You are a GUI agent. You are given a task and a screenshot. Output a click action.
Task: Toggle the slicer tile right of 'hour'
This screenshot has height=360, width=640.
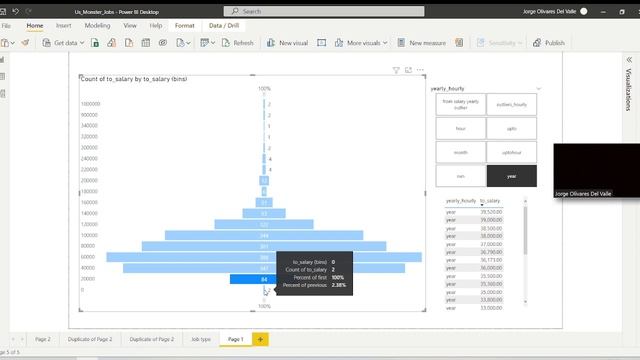pos(511,129)
